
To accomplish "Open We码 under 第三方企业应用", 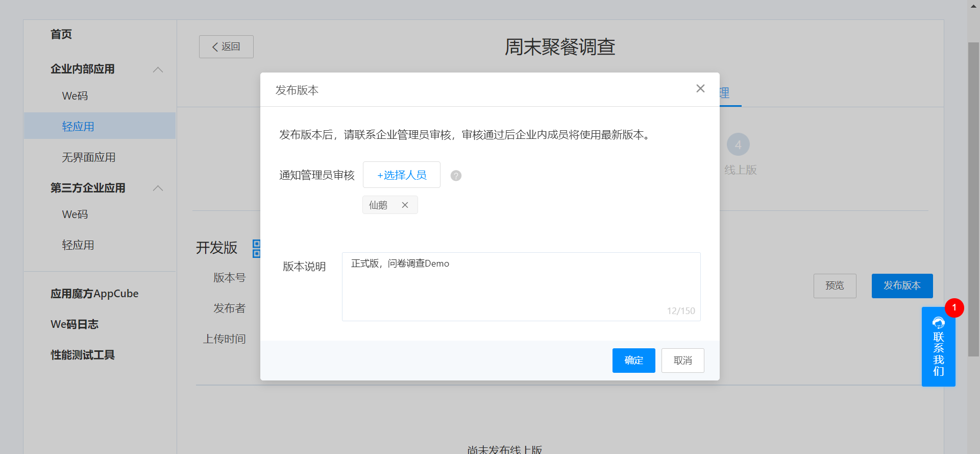I will point(75,214).
